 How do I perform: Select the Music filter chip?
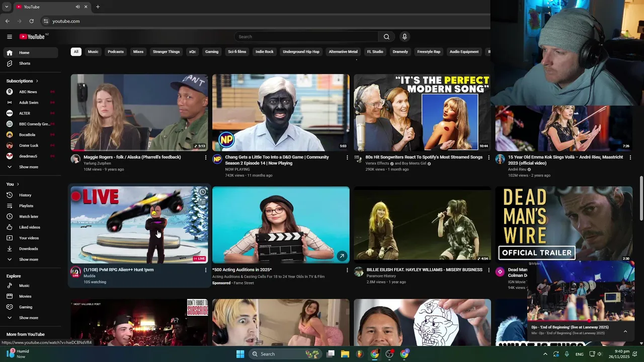pos(93,52)
